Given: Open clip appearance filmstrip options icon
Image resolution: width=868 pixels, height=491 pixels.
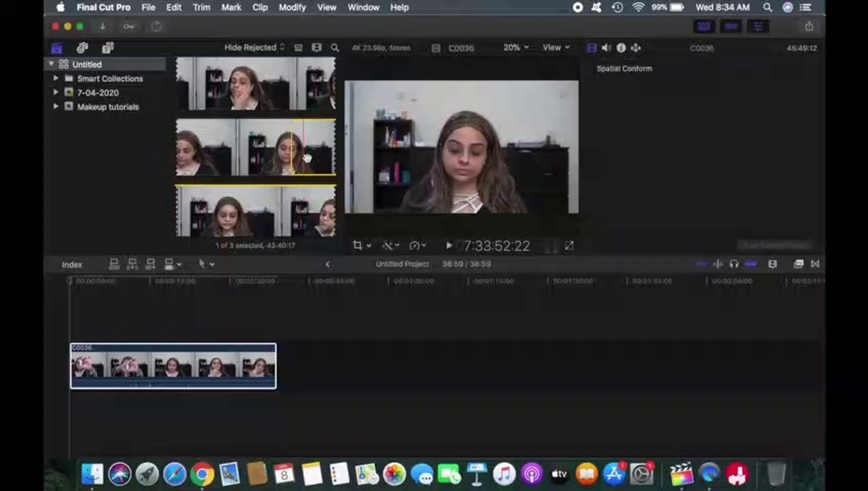Looking at the screenshot, I should tap(317, 48).
